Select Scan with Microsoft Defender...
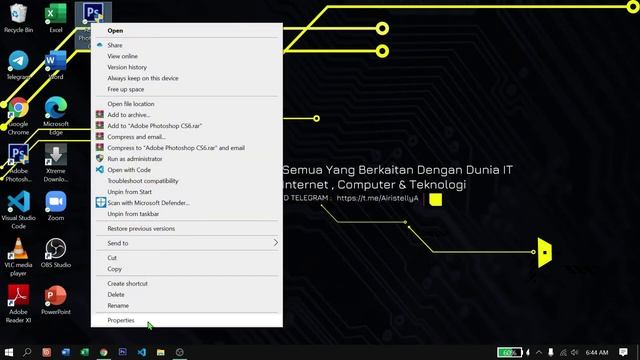The height and width of the screenshot is (360, 640). pos(187,203)
